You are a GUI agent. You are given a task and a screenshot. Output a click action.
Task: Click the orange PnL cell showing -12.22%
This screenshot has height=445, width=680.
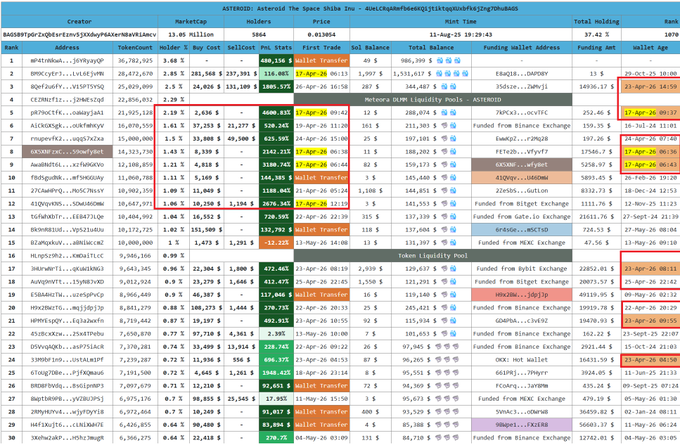[276, 243]
